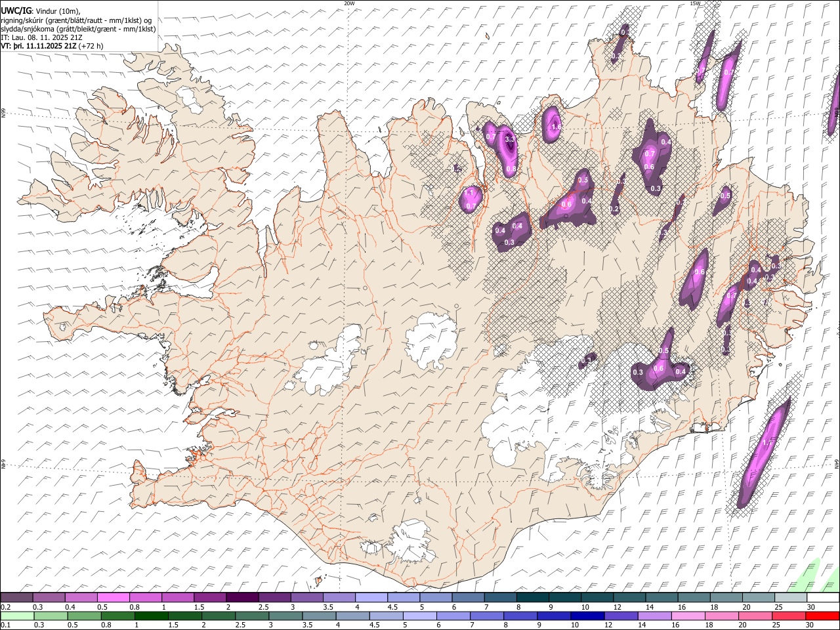Click the '0.1' label under the green scale

(6, 625)
